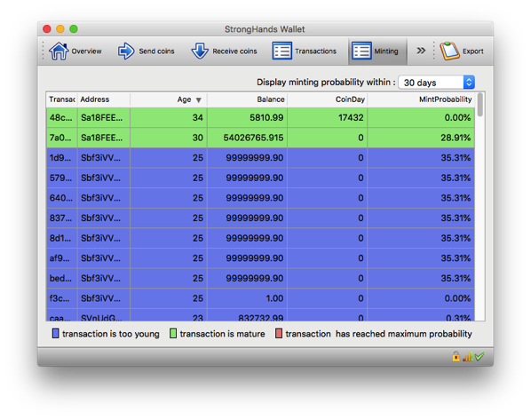Image resolution: width=531 pixels, height=420 pixels.
Task: Select the transaction row bed...
Action: [260, 278]
